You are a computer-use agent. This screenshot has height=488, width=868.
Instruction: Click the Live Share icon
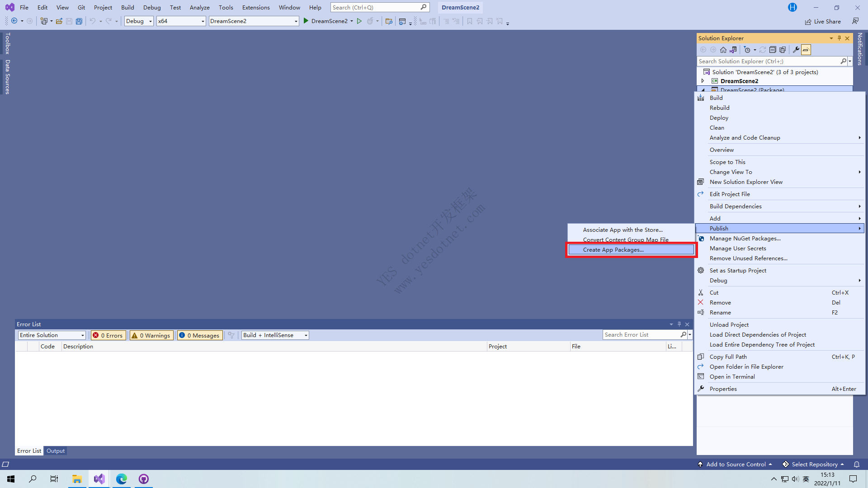[808, 22]
